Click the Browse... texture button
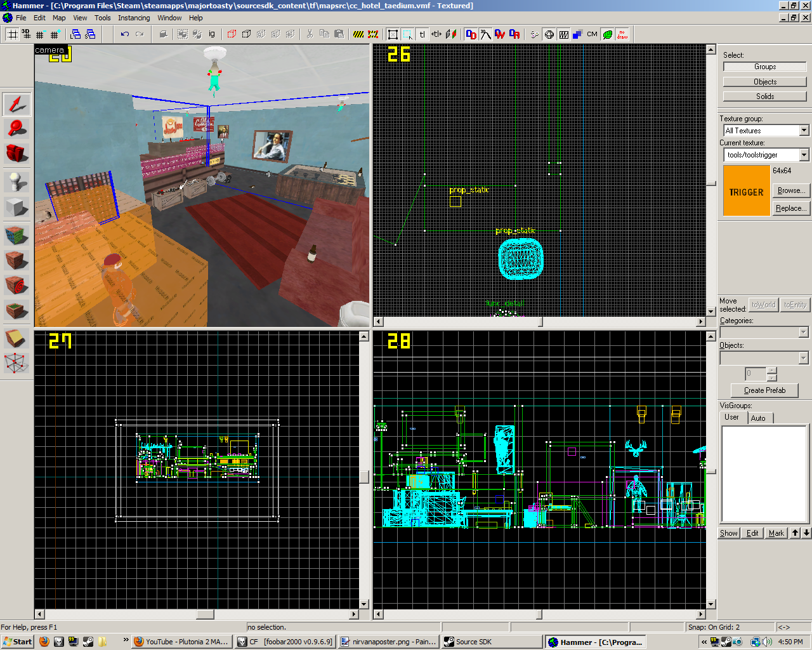Screen dimensions: 812x650 point(790,190)
